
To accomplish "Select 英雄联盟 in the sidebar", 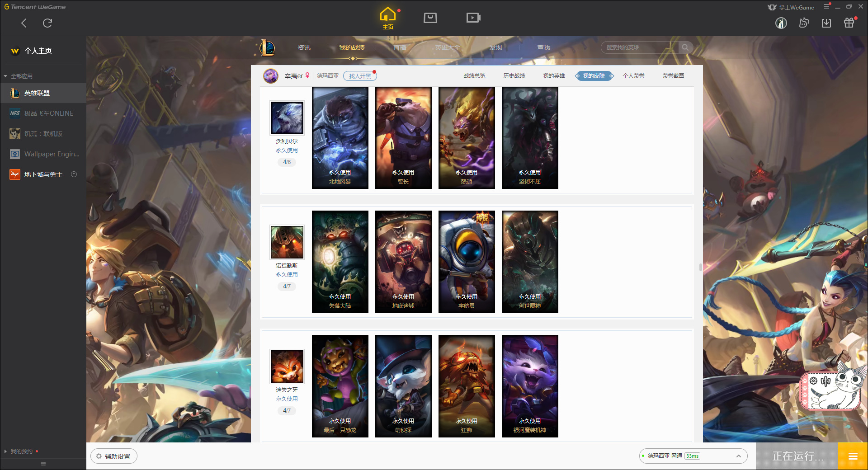I will [x=43, y=93].
